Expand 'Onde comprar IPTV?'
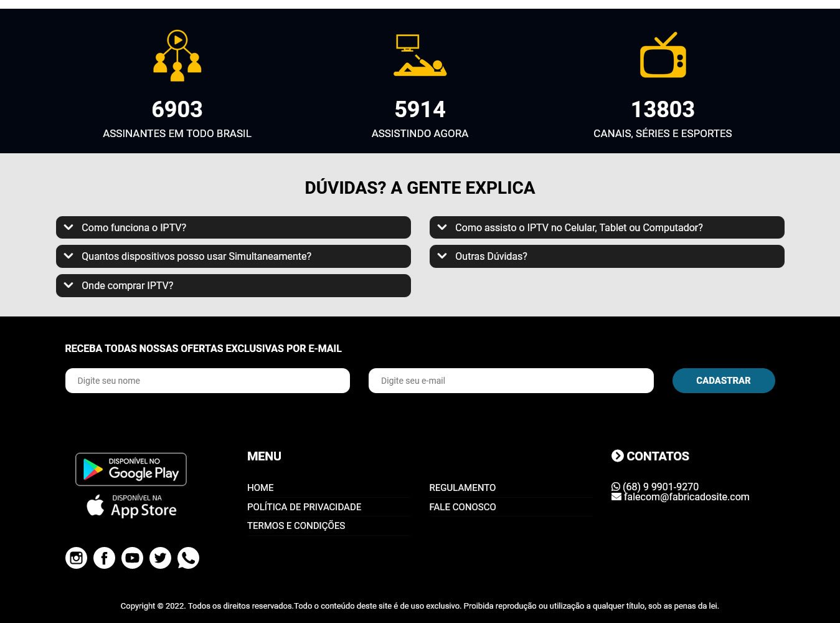 pos(233,285)
